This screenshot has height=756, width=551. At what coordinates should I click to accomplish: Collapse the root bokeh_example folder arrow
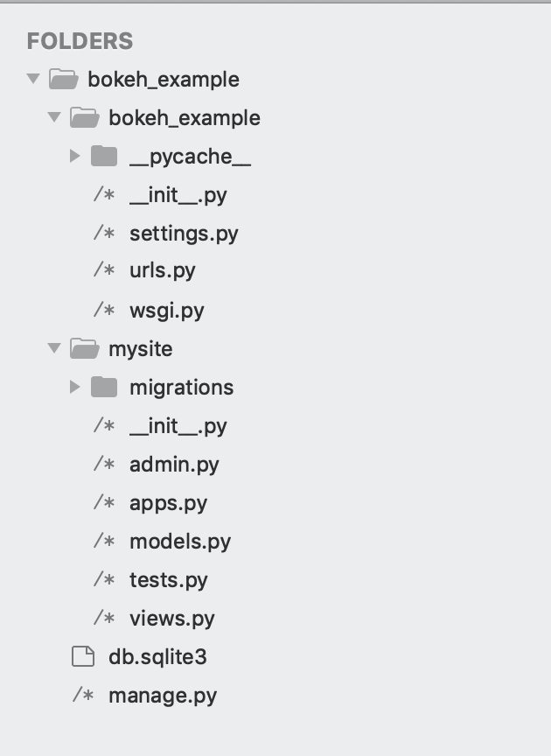pos(34,80)
